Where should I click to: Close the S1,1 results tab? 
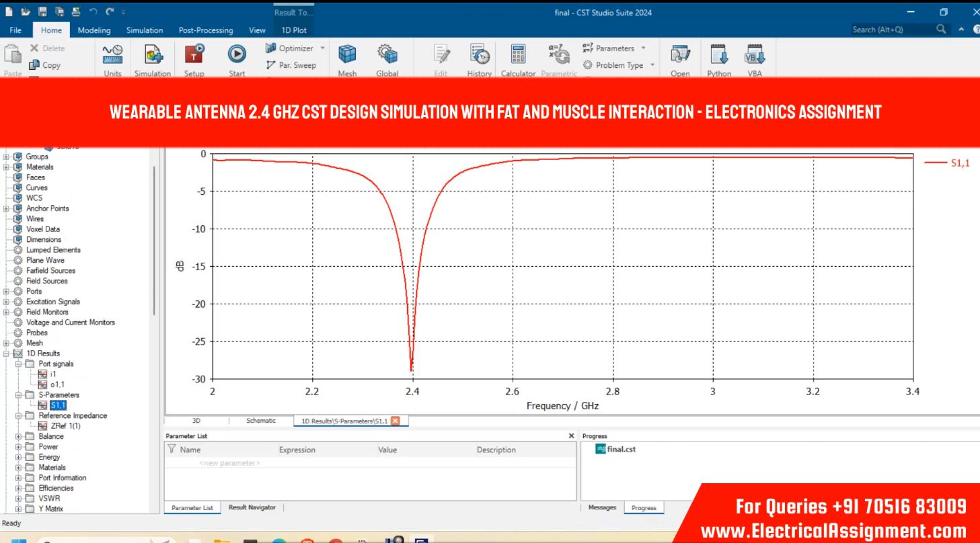(395, 421)
